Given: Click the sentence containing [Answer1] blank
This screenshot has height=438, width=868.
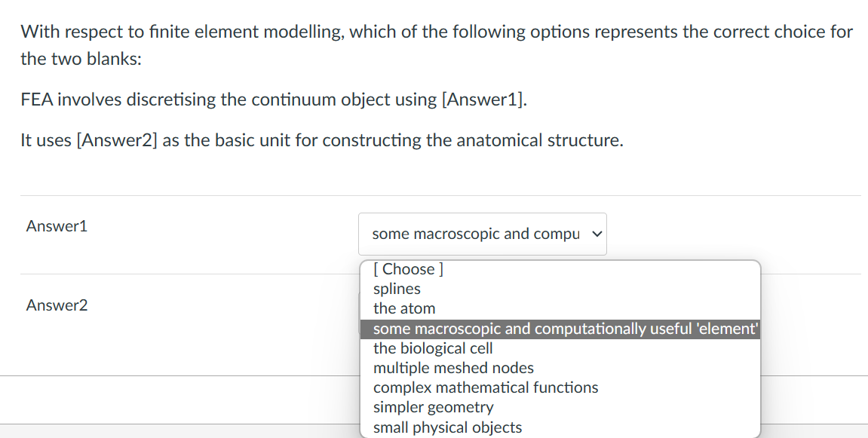Looking at the screenshot, I should (275, 99).
